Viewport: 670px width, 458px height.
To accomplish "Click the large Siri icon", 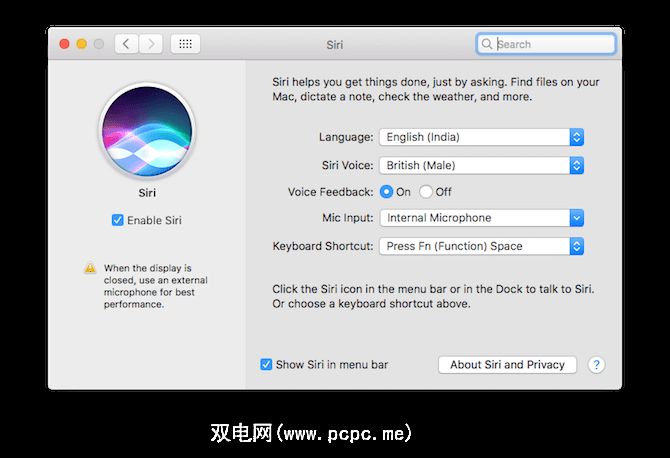I will click(x=147, y=130).
